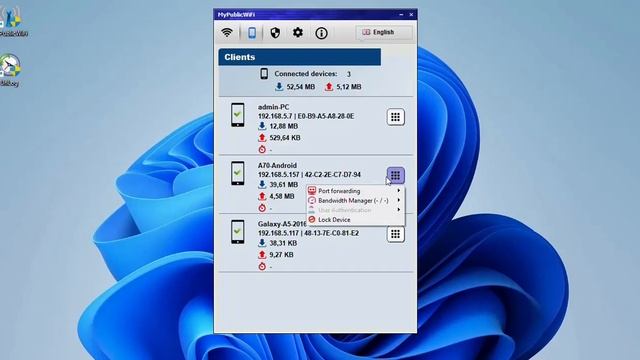This screenshot has height=360, width=640.
Task: Click the IP address 192.168.5.117 line
Action: (x=308, y=233)
